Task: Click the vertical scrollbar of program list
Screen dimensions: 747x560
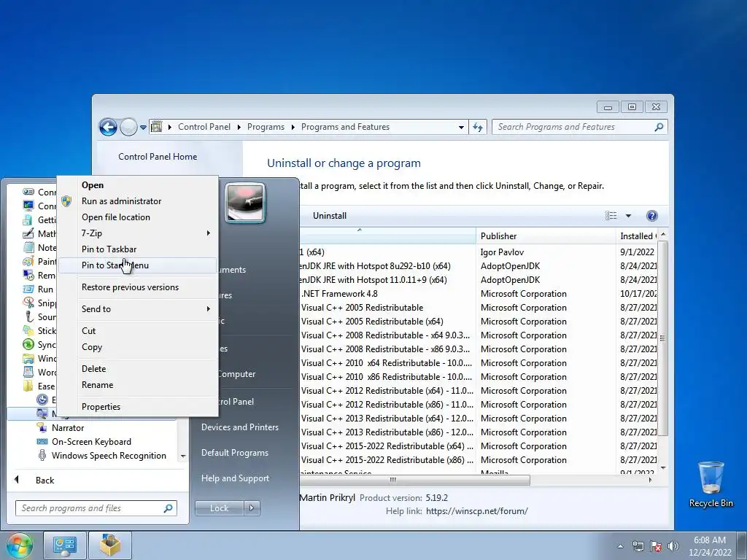Action: coord(662,338)
